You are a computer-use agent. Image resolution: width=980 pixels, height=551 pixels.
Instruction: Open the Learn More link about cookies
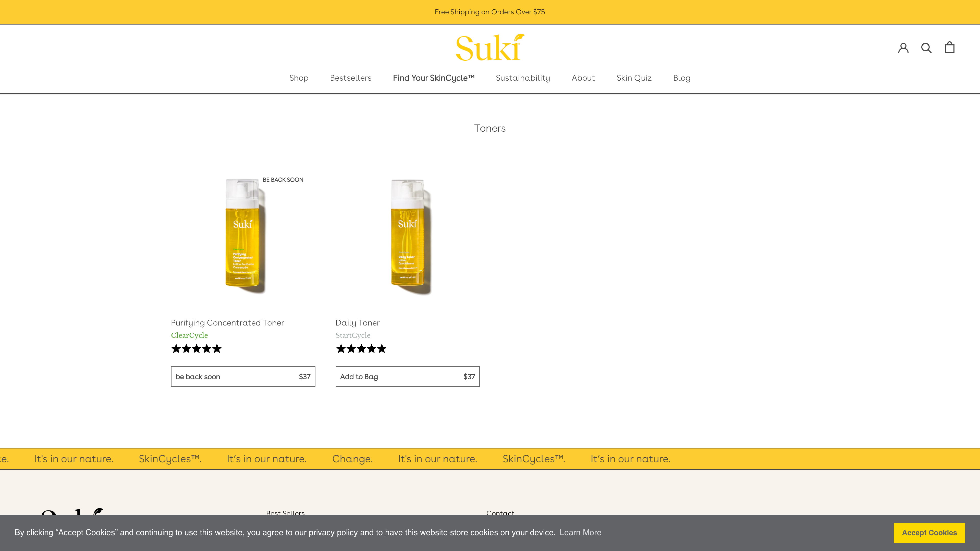point(580,533)
